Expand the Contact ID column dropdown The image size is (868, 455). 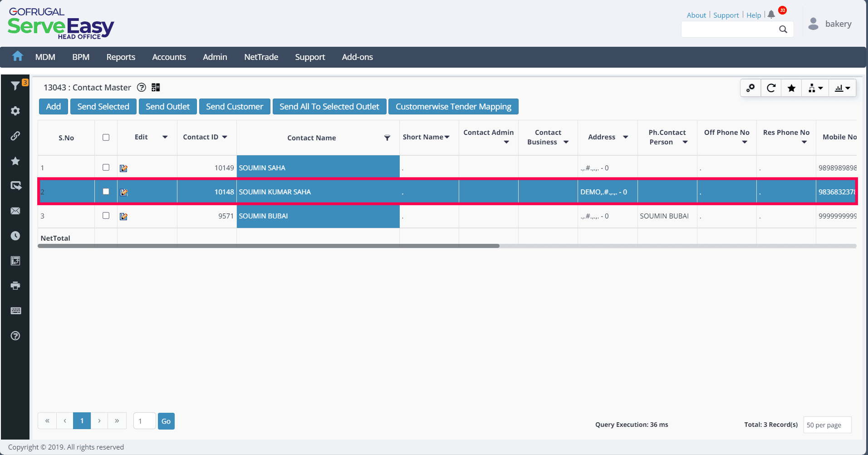[x=225, y=137]
